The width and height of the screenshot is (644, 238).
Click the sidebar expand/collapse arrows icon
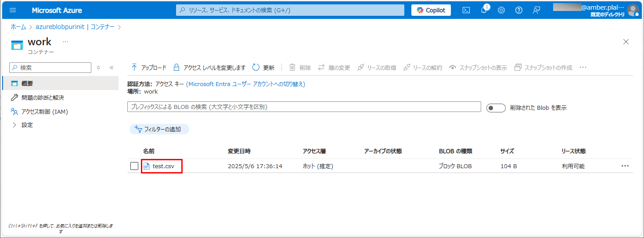point(98,68)
